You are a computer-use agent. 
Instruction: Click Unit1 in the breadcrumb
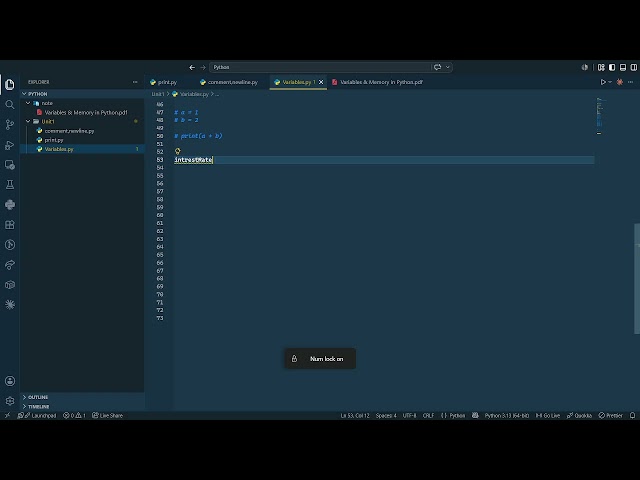pyautogui.click(x=158, y=94)
